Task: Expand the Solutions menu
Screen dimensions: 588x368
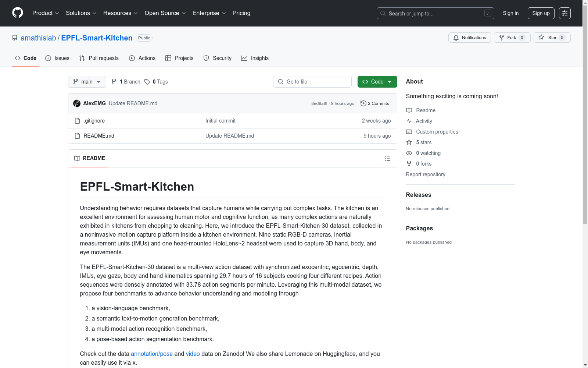Action: pos(81,13)
